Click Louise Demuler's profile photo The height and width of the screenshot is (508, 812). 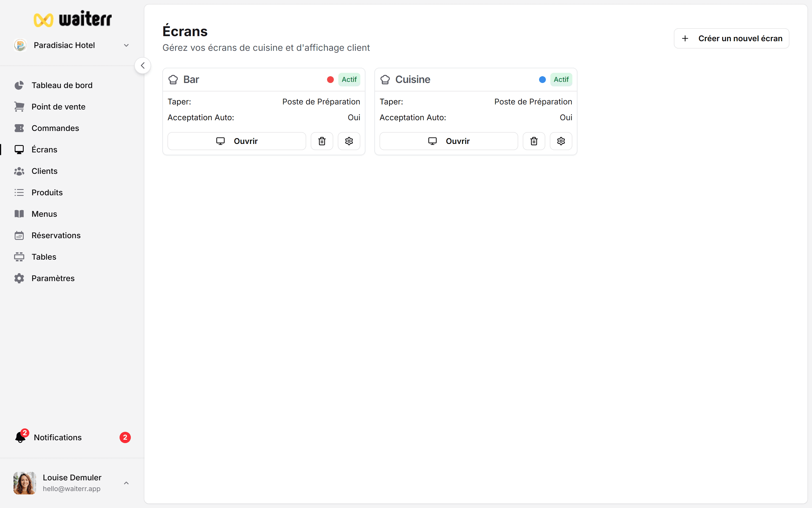click(x=25, y=483)
